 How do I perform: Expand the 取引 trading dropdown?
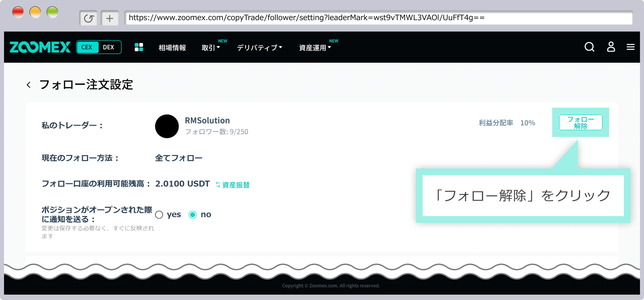pyautogui.click(x=211, y=48)
